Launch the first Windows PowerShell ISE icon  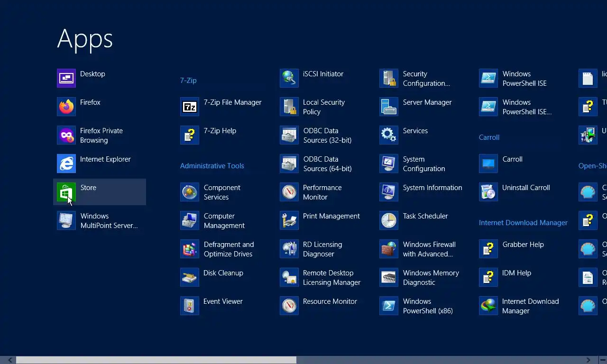[488, 78]
